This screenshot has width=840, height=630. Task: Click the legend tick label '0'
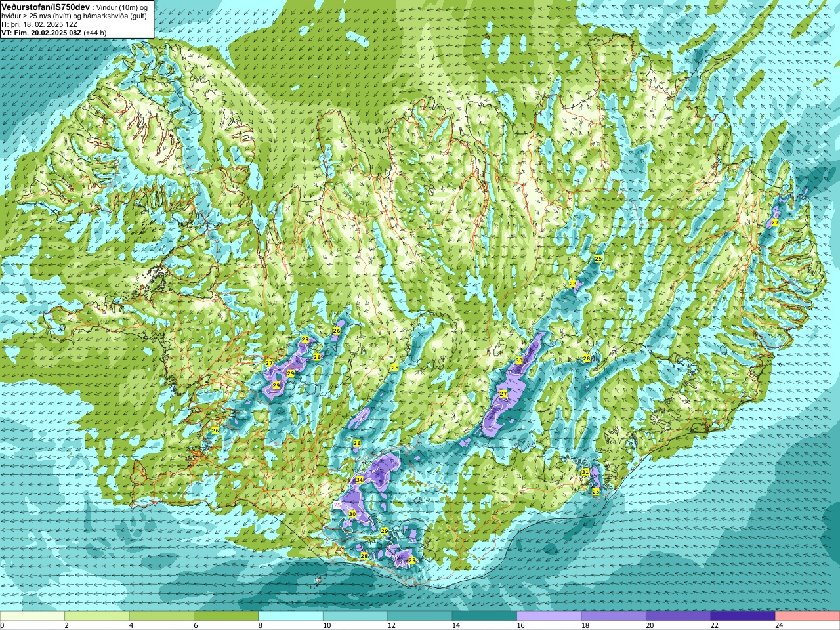point(2,625)
